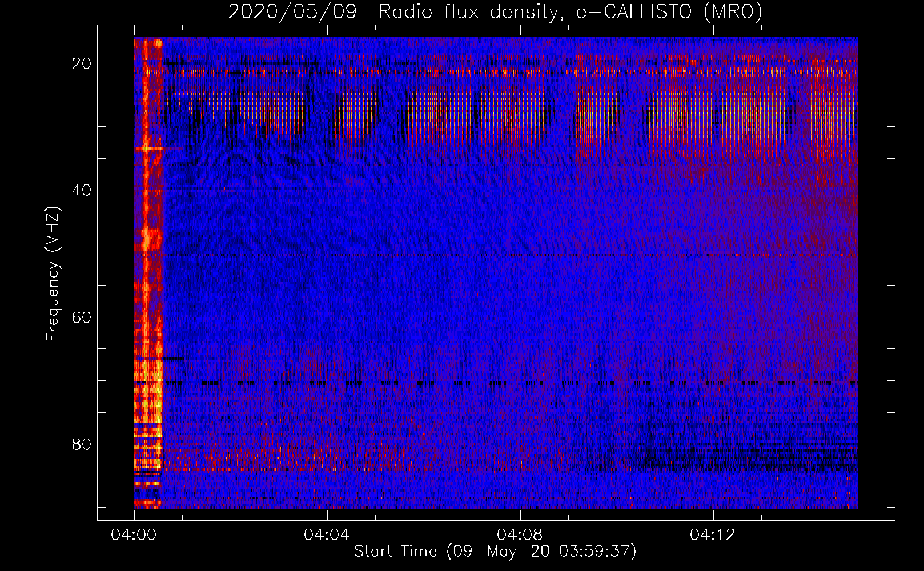Click the '04:04' time tick label
This screenshot has height=571, width=924.
click(327, 535)
